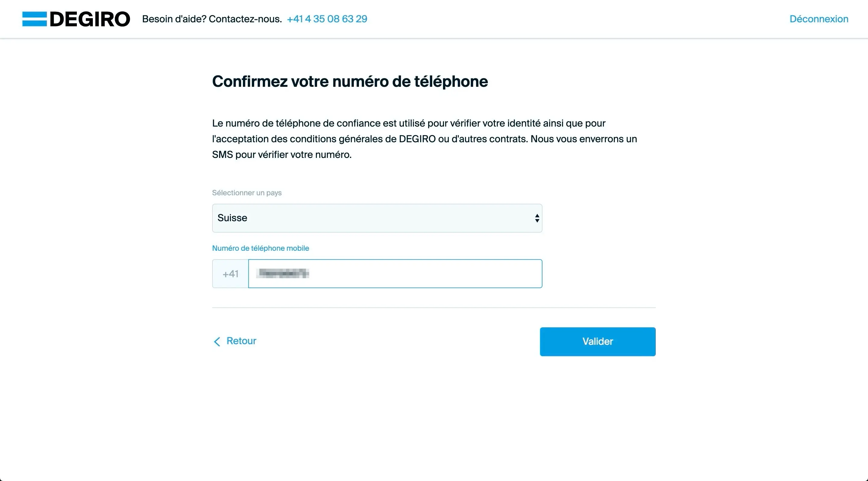Click the horizontal divider above Retour
Screen dimensions: 868x481
pos(434,307)
